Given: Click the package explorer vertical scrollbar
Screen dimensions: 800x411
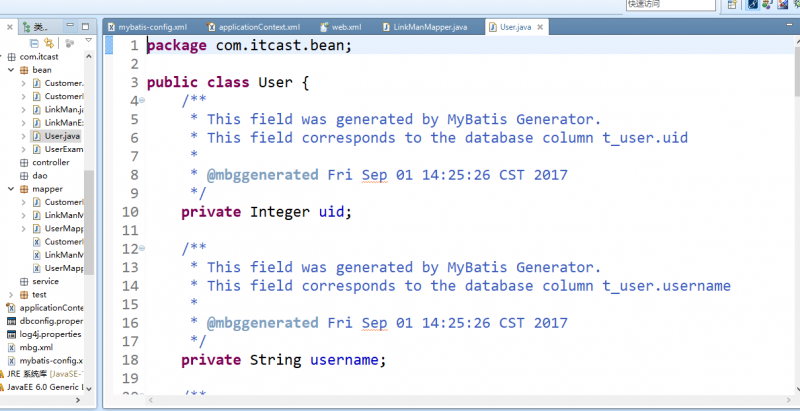Looking at the screenshot, I should [x=89, y=222].
